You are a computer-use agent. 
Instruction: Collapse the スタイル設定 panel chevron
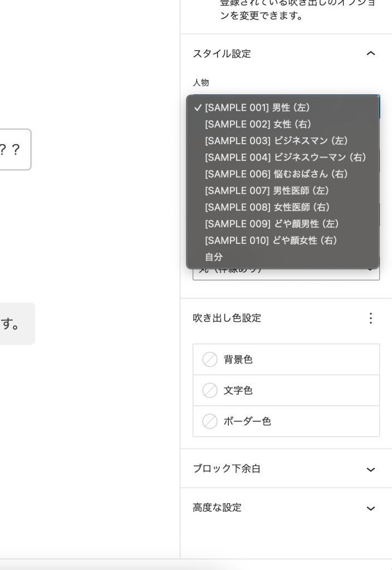coord(371,53)
